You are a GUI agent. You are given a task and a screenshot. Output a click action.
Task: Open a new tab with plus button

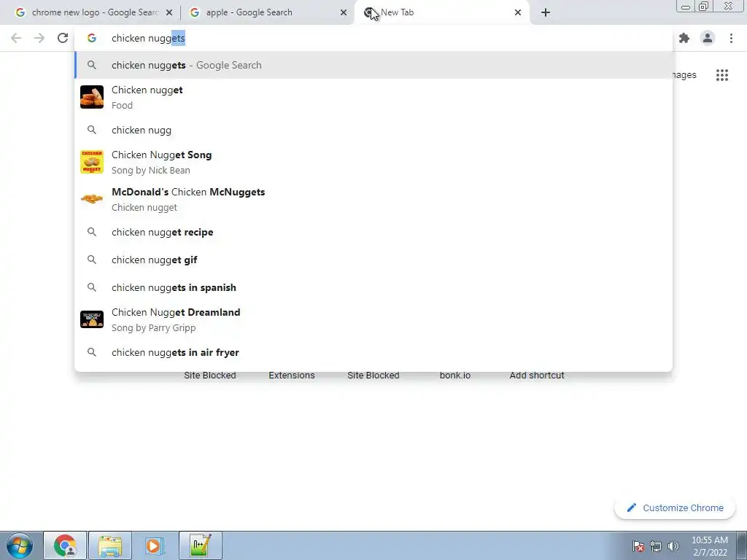click(546, 12)
